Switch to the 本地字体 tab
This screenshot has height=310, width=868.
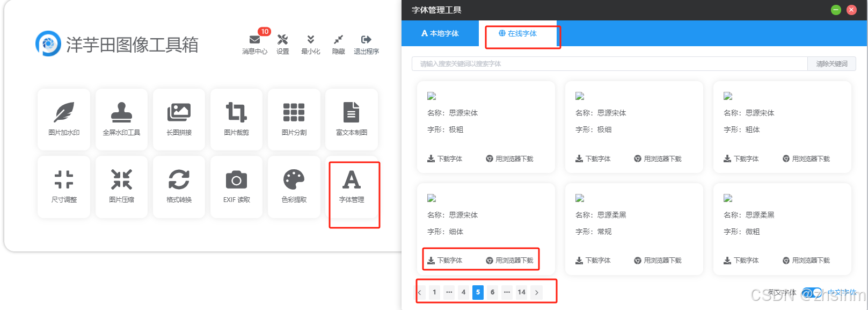pos(440,33)
